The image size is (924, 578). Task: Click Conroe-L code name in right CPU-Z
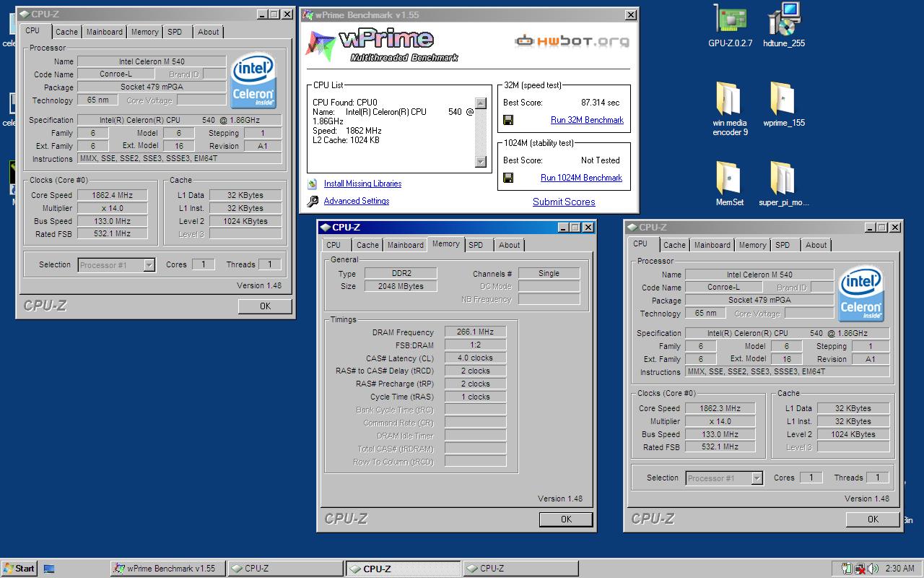(x=723, y=288)
